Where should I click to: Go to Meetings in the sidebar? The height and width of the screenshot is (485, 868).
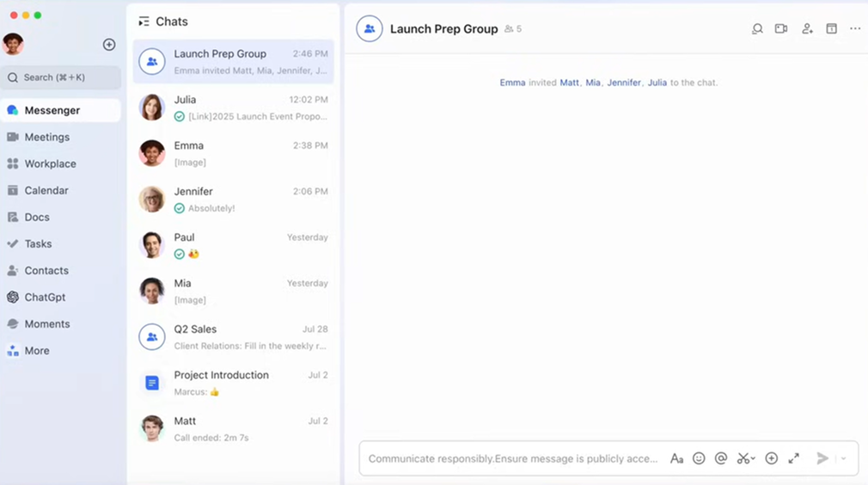[46, 137]
